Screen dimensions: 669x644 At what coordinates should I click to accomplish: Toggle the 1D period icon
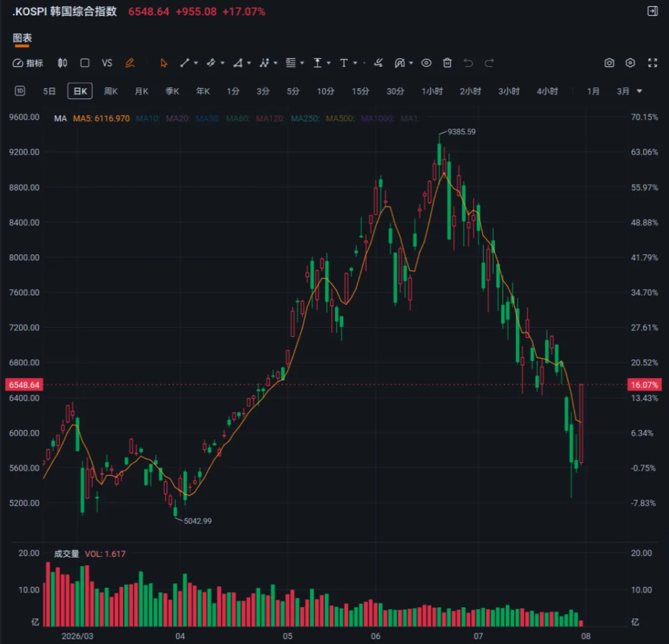(x=20, y=91)
